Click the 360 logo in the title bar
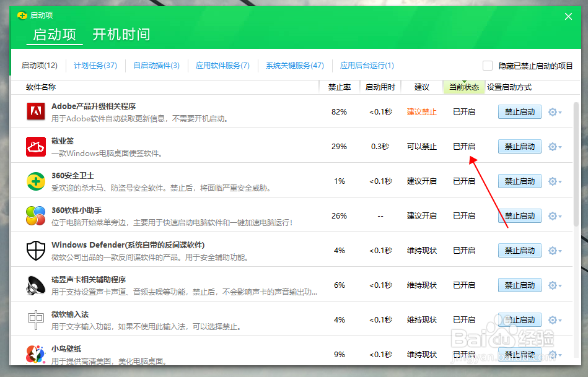Viewport: 588px width, 377px height. [22, 15]
